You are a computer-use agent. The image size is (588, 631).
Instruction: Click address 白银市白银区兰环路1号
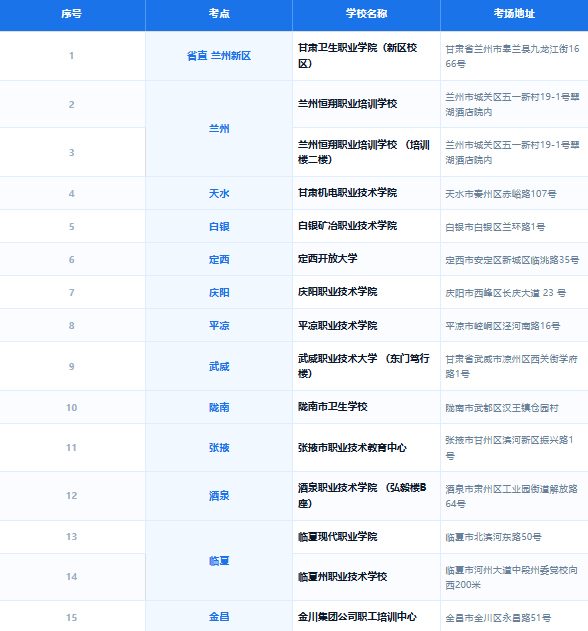coord(495,227)
